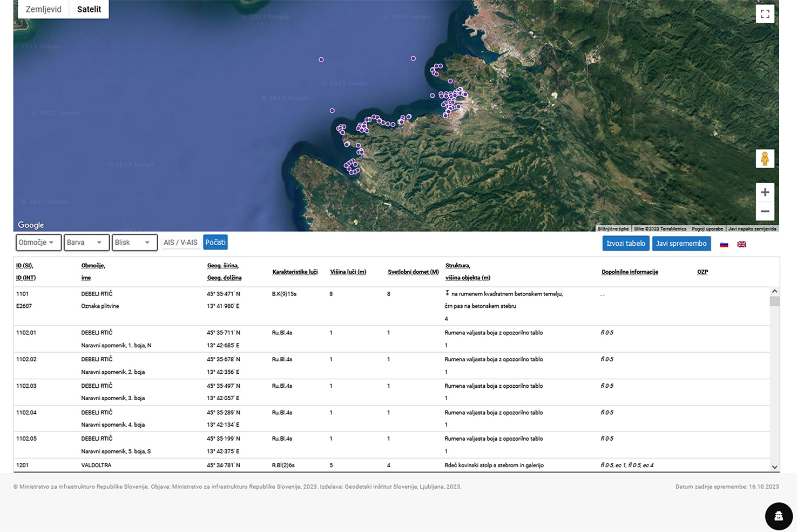Viewport: 797px width, 532px height.
Task: Open the Pogoji uporabe link
Action: point(707,229)
